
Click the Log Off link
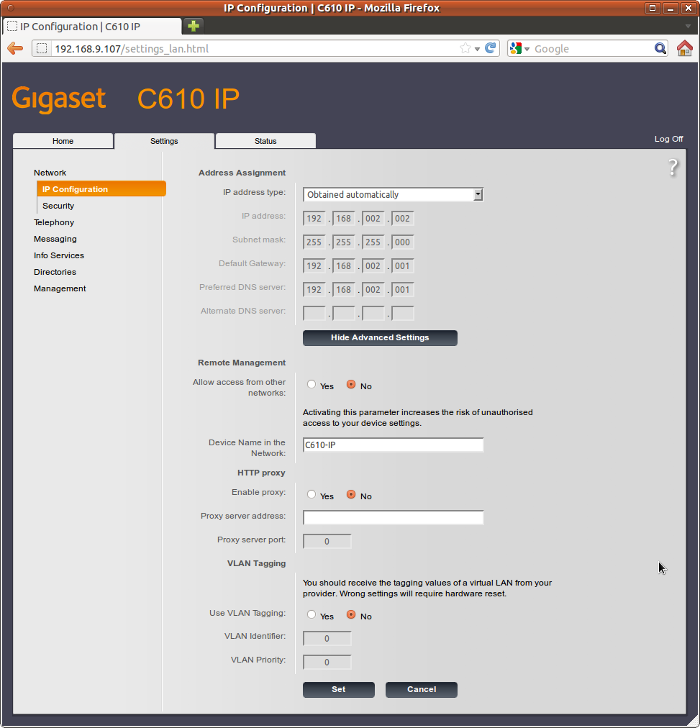coord(668,139)
